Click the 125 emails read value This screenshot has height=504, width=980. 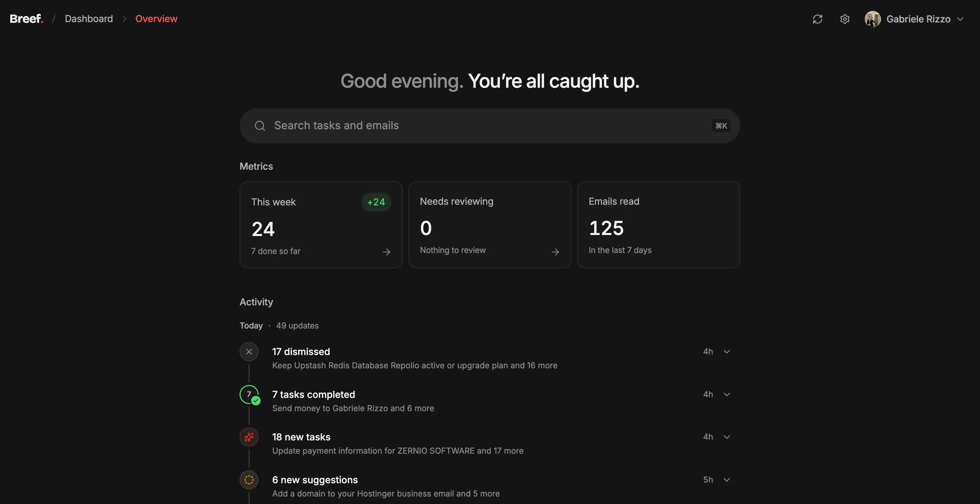pos(606,228)
